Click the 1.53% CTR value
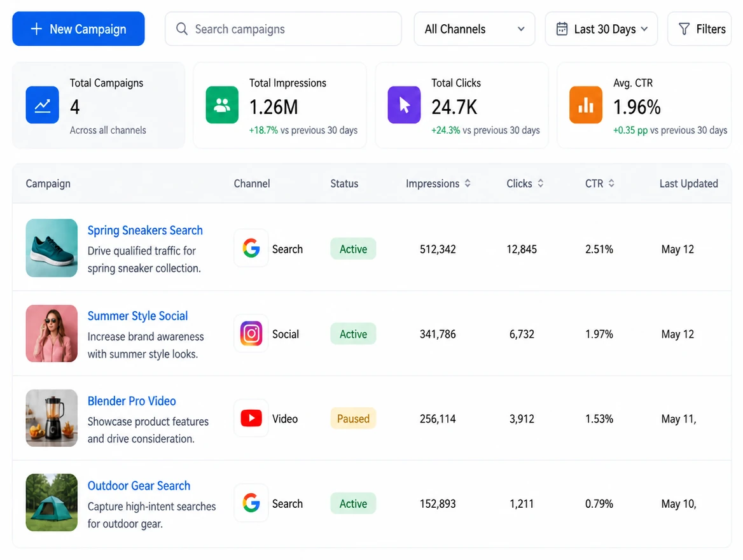The height and width of the screenshot is (560, 743). [x=599, y=419]
